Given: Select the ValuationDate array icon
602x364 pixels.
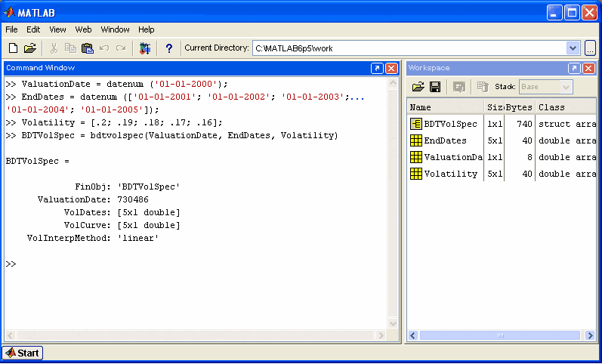Looking at the screenshot, I should [x=415, y=157].
